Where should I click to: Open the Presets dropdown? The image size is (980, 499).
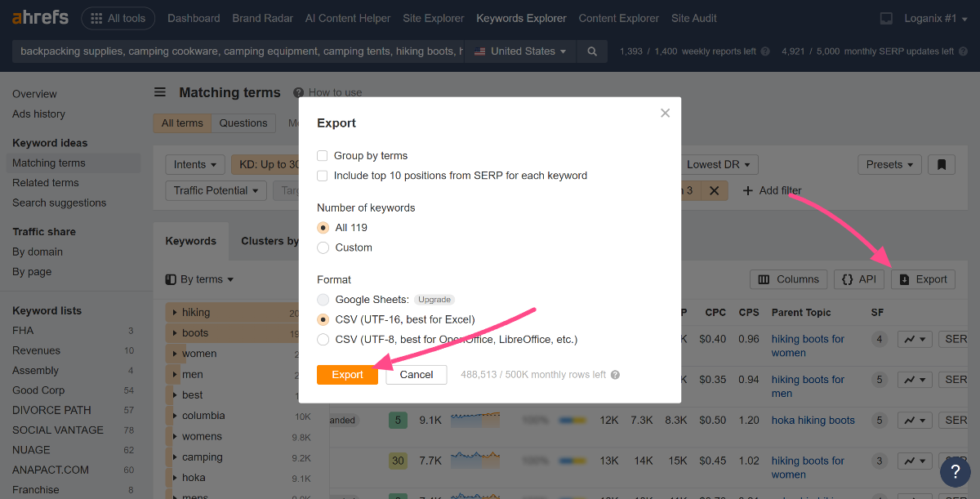point(889,164)
